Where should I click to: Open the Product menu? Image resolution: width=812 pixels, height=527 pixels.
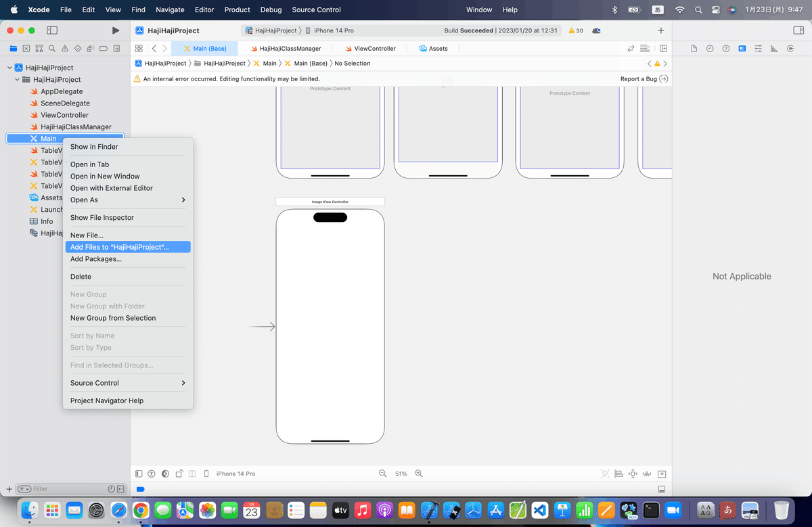pos(237,9)
